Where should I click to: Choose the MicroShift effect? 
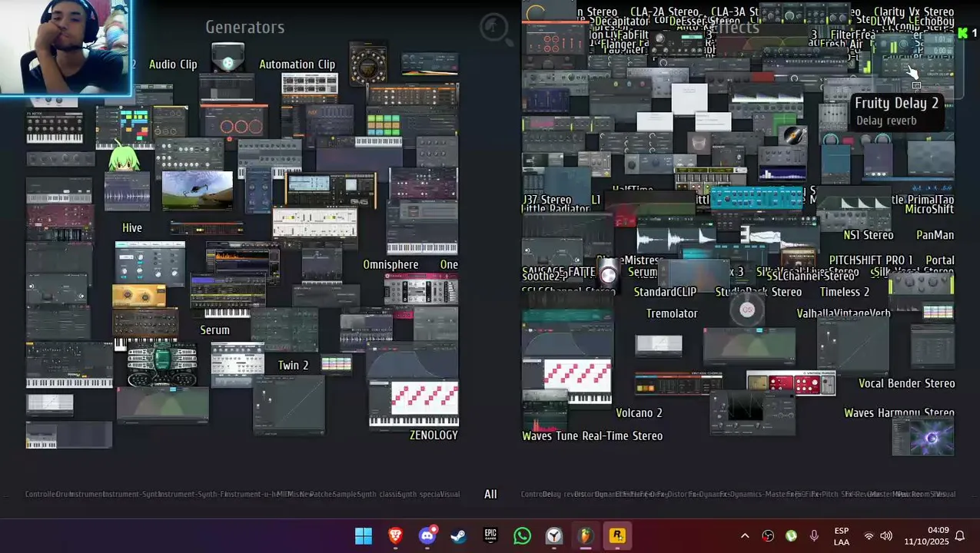click(x=929, y=209)
